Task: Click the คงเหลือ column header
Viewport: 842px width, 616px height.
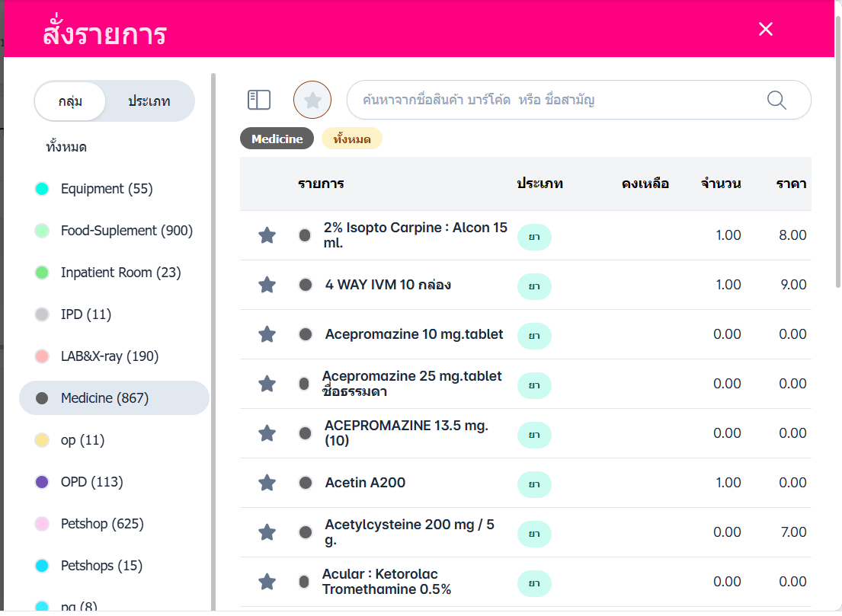Action: coord(645,184)
